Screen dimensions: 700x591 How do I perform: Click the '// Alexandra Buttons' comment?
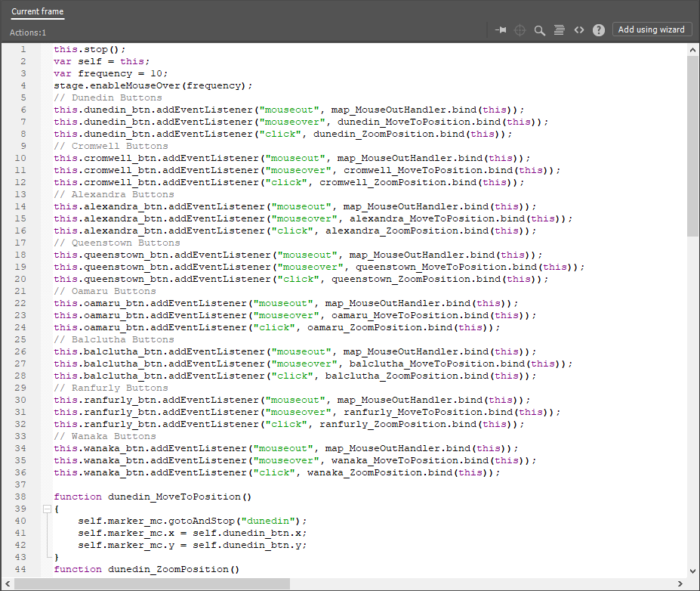coord(114,194)
